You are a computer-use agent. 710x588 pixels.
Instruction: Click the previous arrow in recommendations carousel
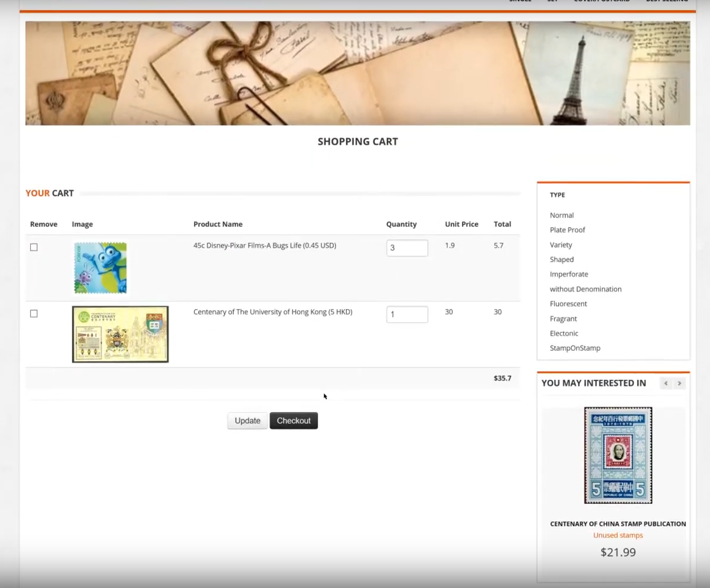(x=666, y=383)
